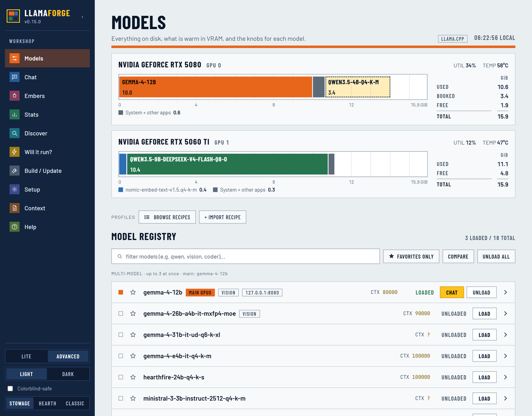Image resolution: width=532 pixels, height=416 pixels.
Task: Click the COMPARE button
Action: (458, 256)
